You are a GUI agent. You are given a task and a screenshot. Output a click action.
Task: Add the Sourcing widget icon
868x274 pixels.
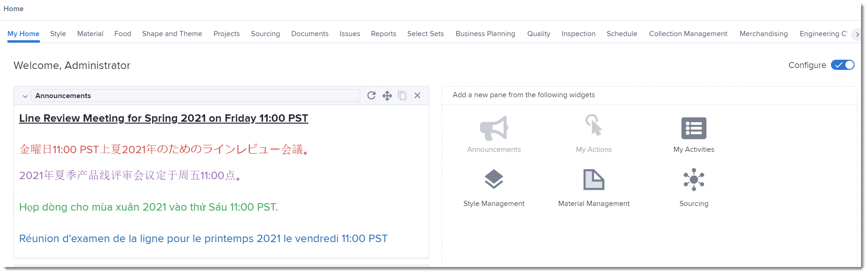693,180
